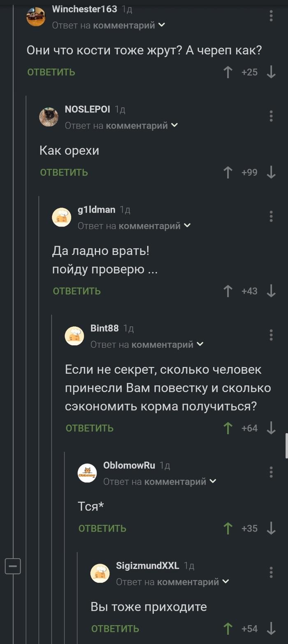288x644 pixels.
Task: Reply to NOSLEPOI's comment via ОТВЕТИТЬ
Action: tap(64, 172)
